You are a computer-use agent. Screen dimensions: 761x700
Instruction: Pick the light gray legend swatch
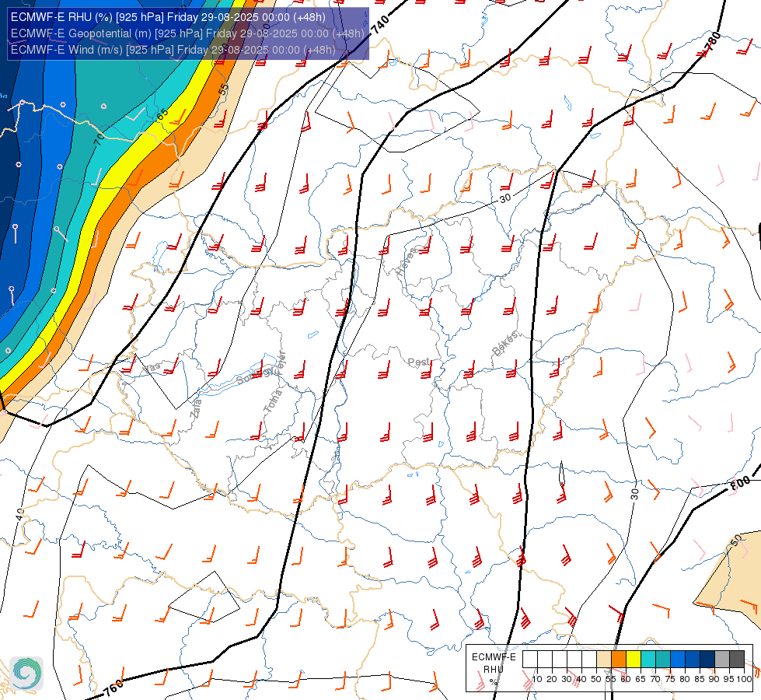[x=722, y=659]
